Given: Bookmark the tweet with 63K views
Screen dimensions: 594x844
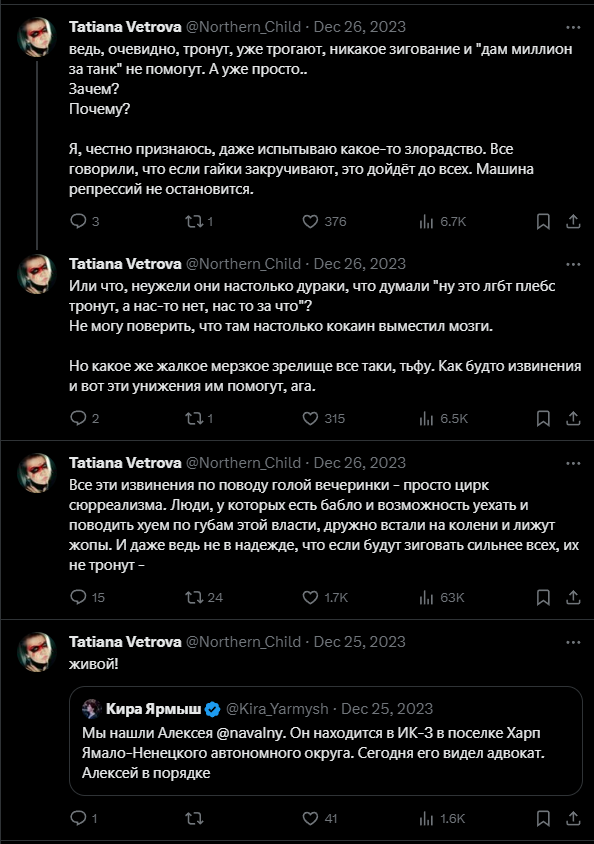Looking at the screenshot, I should tap(543, 597).
